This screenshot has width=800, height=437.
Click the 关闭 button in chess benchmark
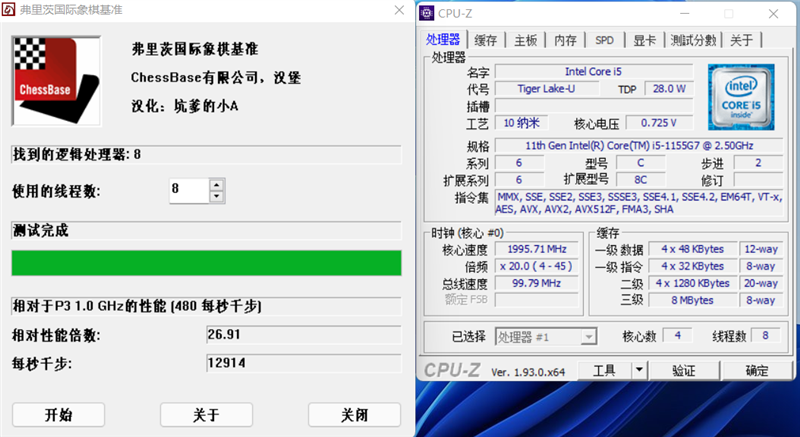354,414
